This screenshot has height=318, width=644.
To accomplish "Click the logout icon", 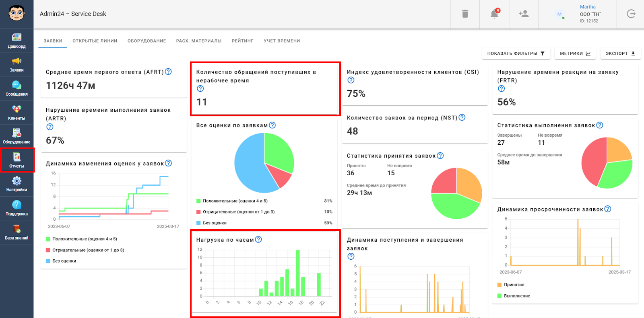I will (631, 14).
